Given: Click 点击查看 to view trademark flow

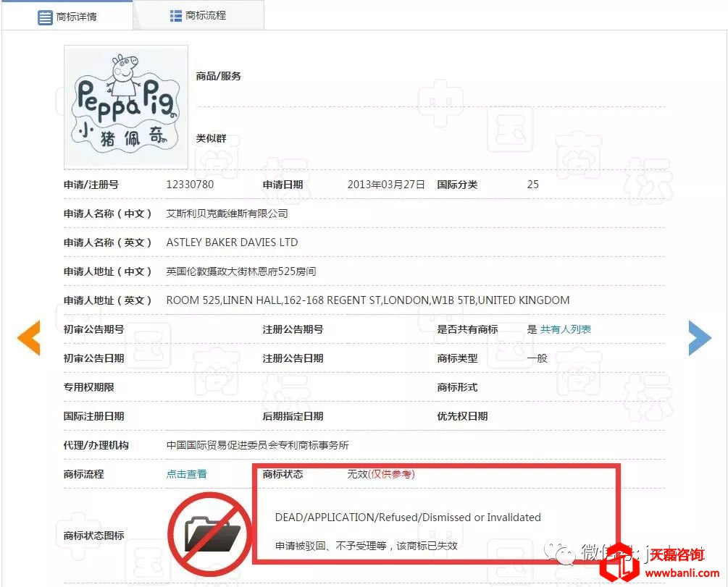Looking at the screenshot, I should 186,474.
